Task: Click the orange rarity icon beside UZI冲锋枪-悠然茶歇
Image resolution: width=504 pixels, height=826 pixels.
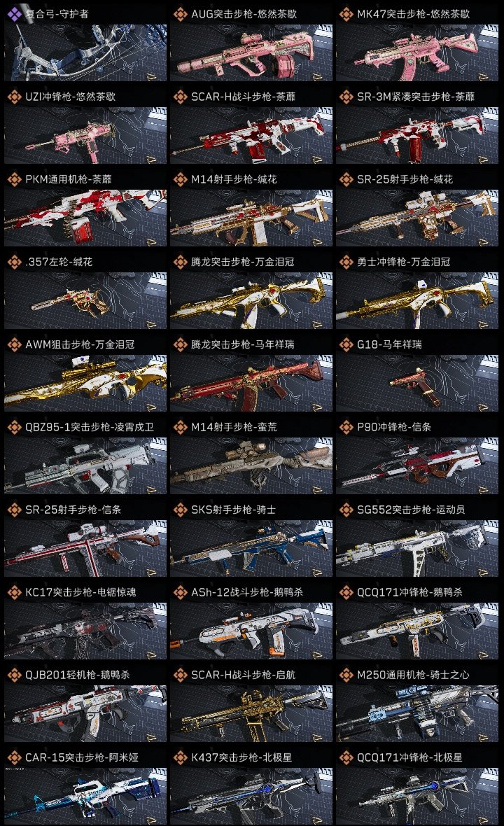Action: click(14, 97)
